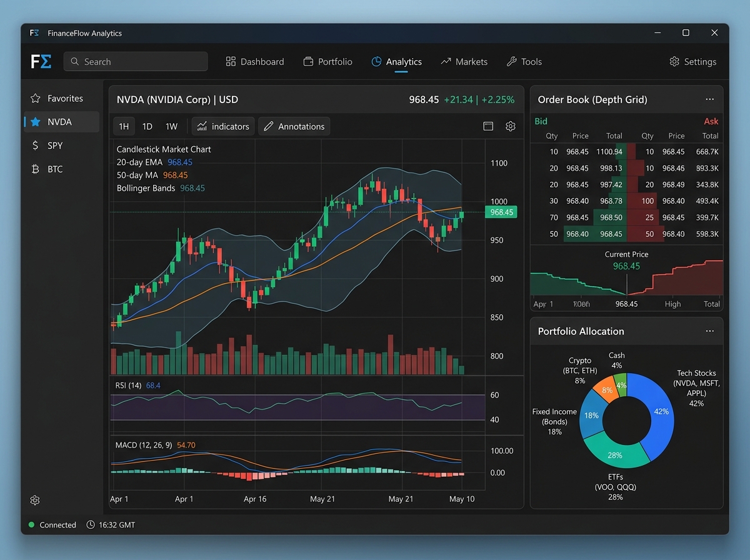Switch chart to 1D timeframe
Screen dimensions: 750x560
[x=147, y=126]
